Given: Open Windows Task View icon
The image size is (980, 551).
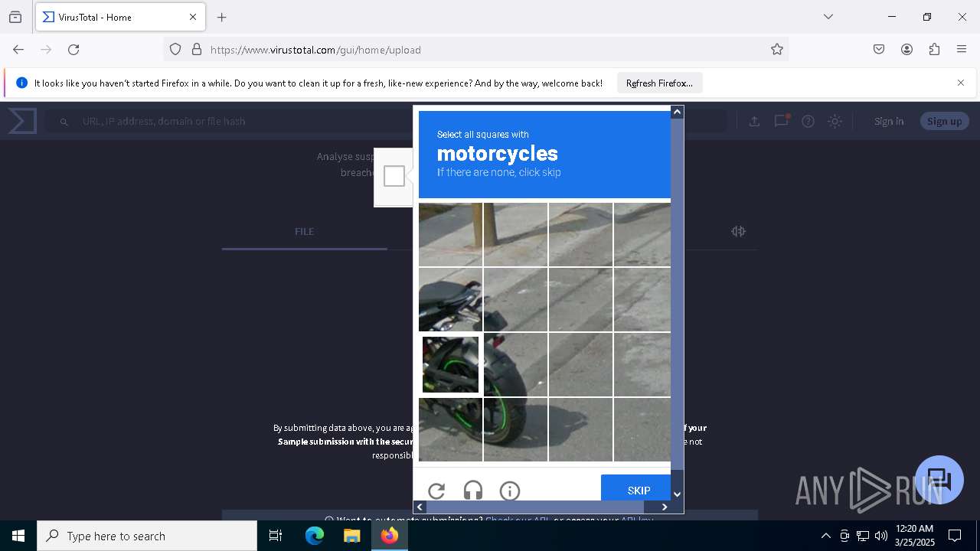Looking at the screenshot, I should (276, 536).
